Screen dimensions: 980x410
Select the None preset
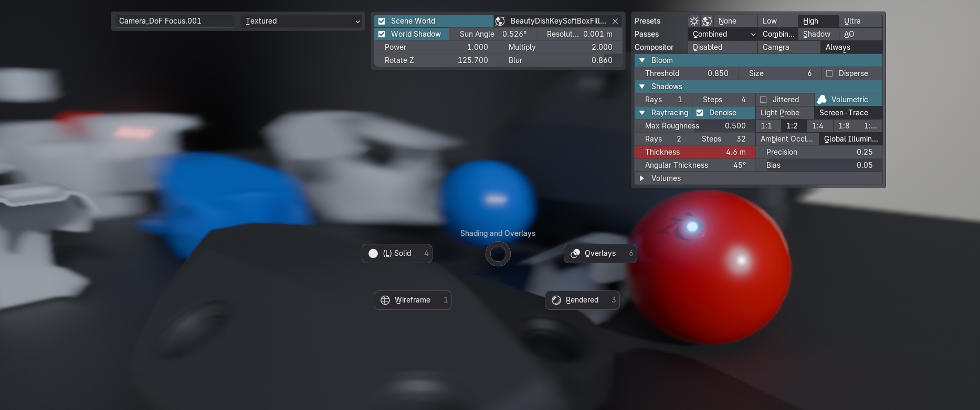coord(735,21)
